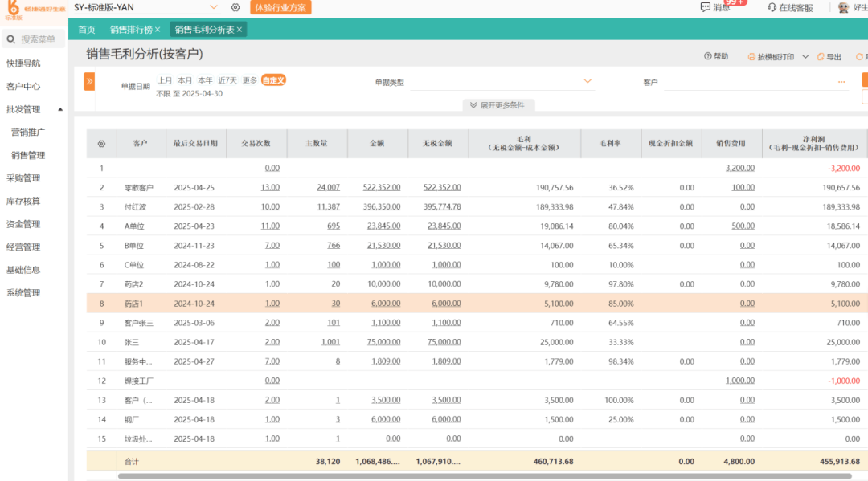Viewport: 868px width, 481px height.
Task: Collapse the orange filter panel arrow icon
Action: tap(89, 80)
